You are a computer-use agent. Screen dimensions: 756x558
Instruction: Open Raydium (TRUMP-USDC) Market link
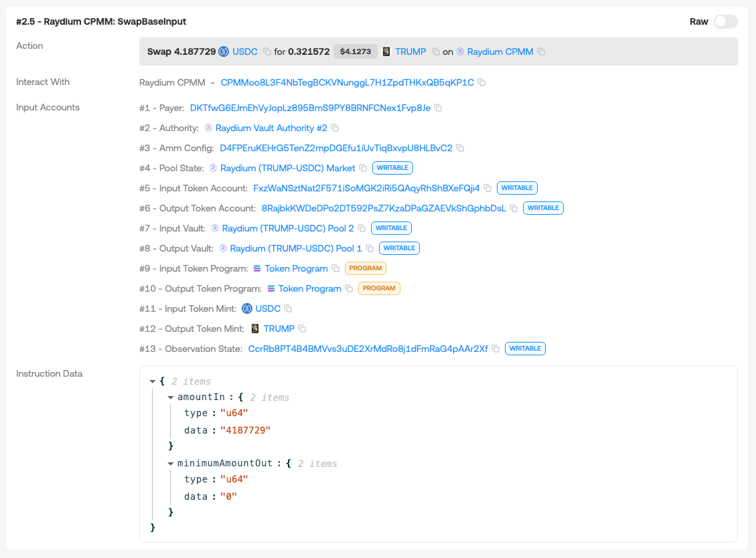(x=287, y=168)
